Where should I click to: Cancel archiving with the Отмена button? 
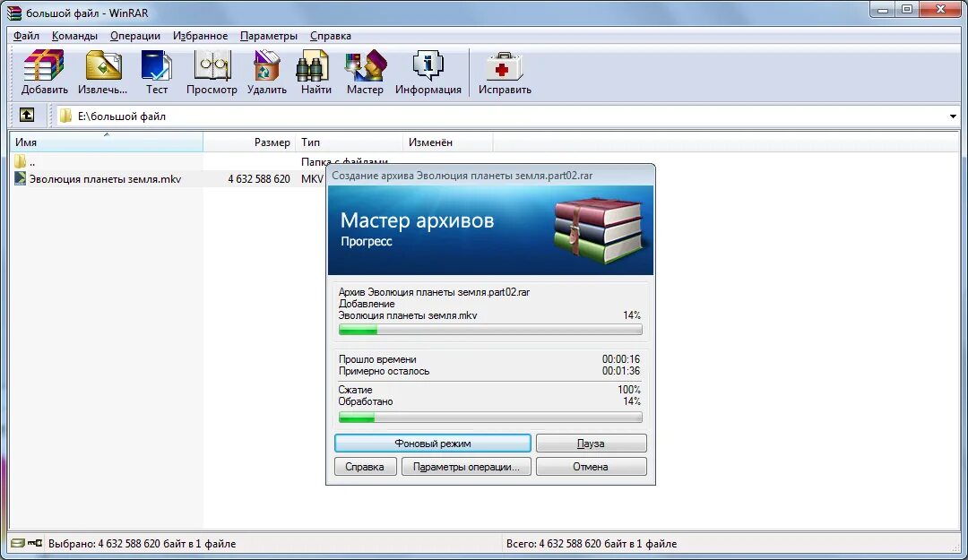[591, 467]
